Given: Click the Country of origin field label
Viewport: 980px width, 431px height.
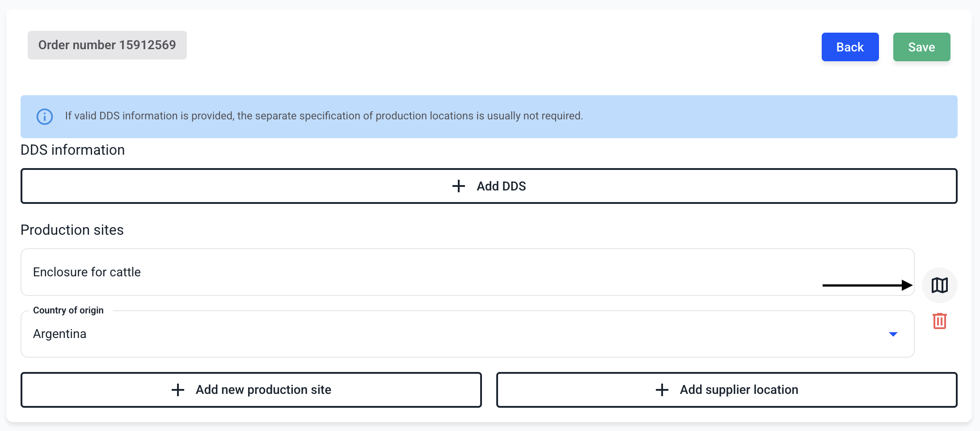Looking at the screenshot, I should 68,310.
